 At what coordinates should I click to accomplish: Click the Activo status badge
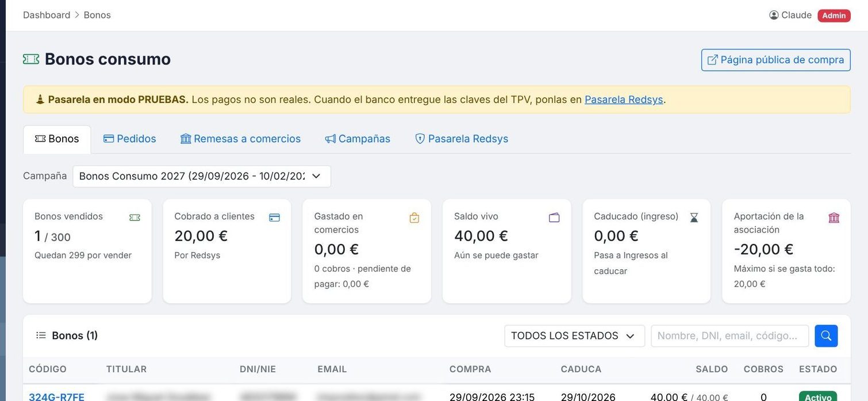[818, 397]
